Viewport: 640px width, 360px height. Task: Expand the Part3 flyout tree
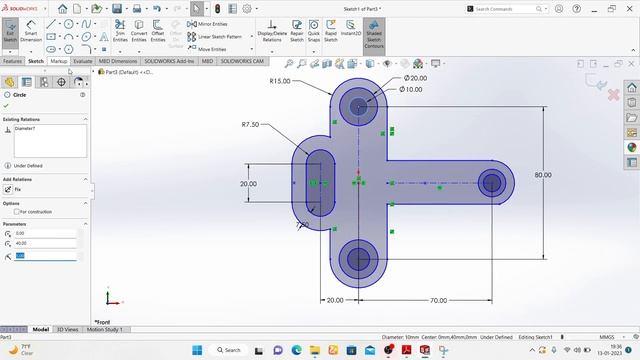(93, 72)
